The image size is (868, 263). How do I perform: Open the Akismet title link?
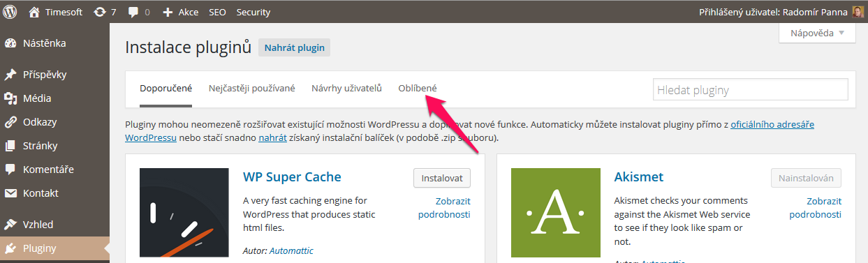(638, 177)
